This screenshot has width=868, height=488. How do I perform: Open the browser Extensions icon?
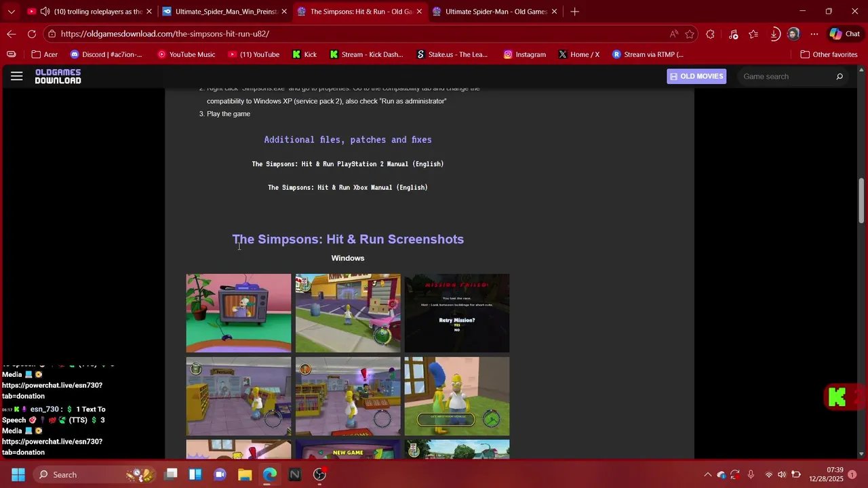710,34
